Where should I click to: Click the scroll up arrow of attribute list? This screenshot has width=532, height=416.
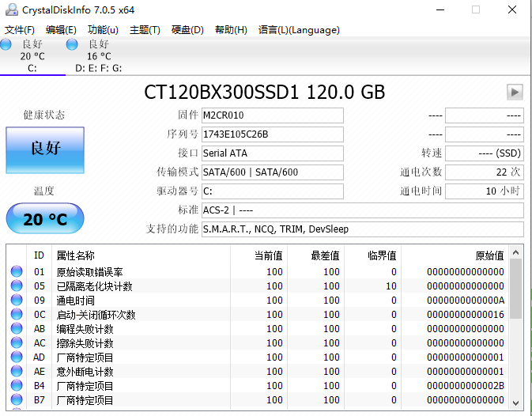[x=515, y=252]
